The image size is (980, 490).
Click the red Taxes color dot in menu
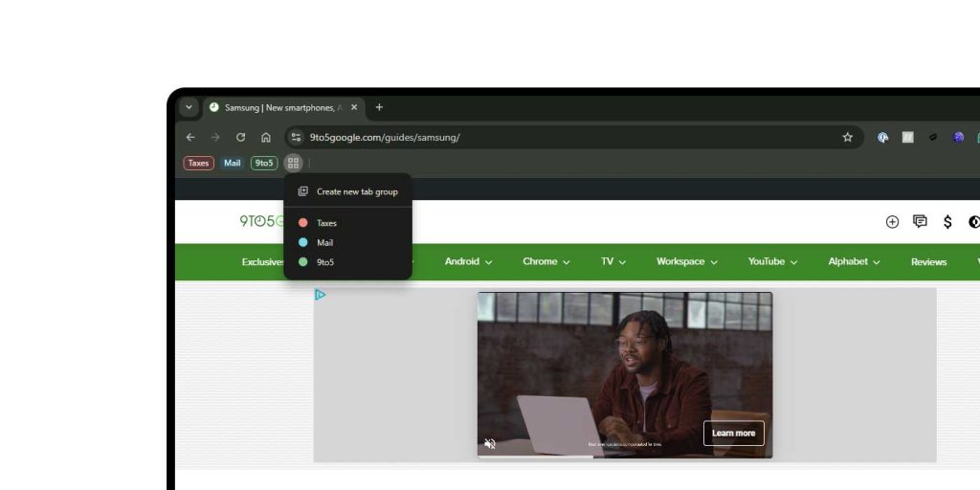point(303,223)
